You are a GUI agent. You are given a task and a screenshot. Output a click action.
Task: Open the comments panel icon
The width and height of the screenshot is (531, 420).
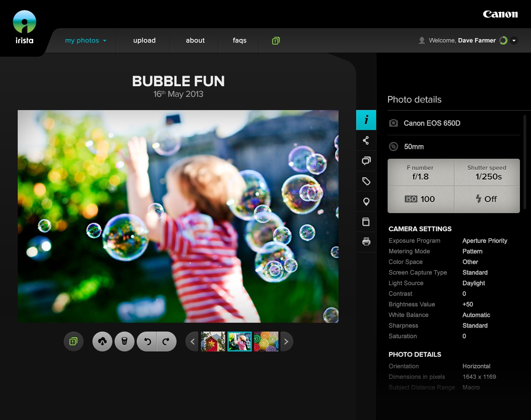(366, 161)
